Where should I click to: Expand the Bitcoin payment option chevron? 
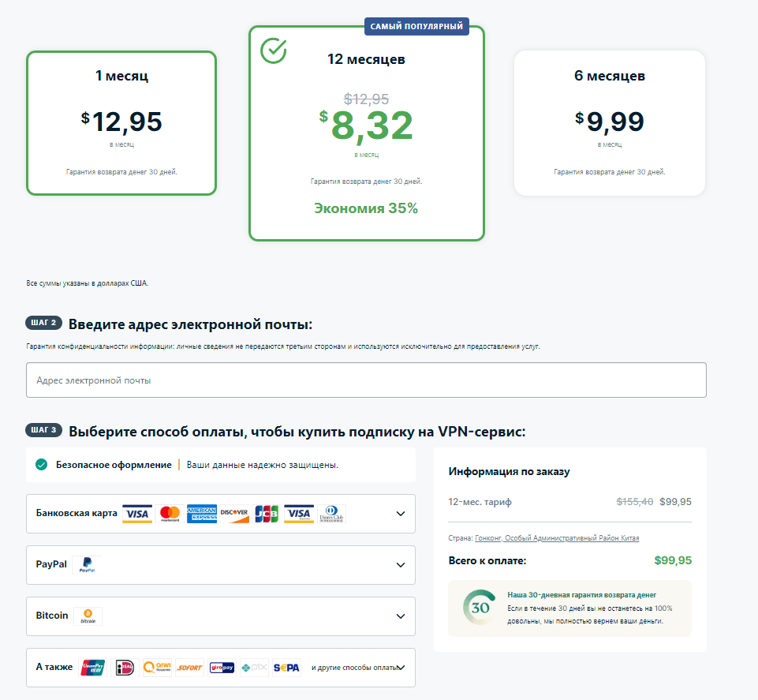coord(401,616)
